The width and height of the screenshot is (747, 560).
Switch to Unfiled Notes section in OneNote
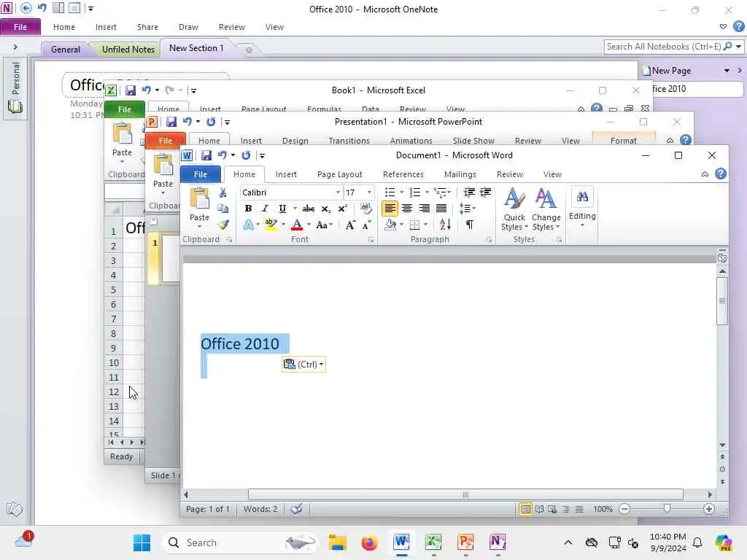click(128, 49)
